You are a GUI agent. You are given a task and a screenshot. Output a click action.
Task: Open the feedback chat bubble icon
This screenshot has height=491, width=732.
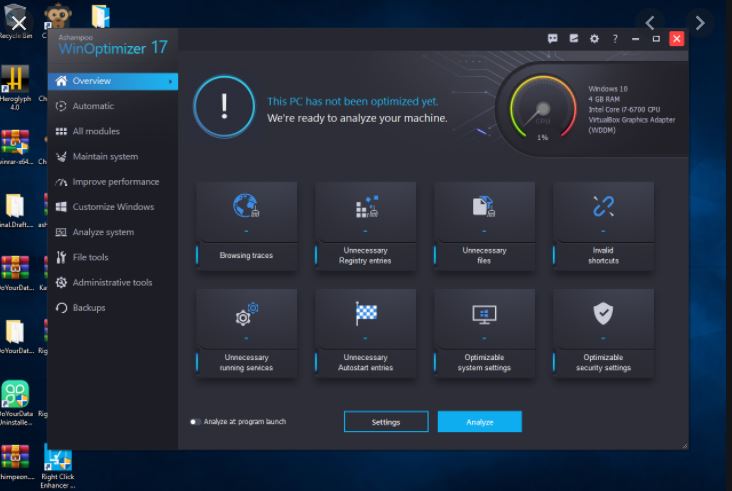click(552, 39)
